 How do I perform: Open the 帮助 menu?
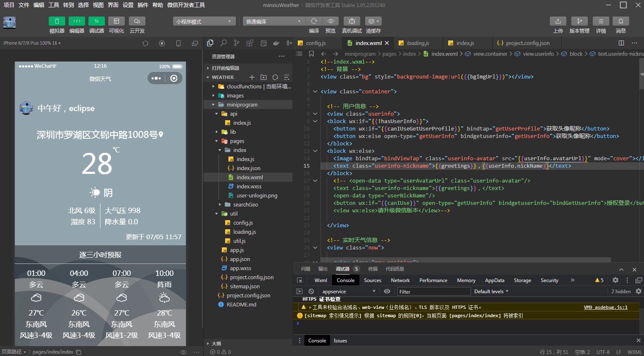(157, 5)
